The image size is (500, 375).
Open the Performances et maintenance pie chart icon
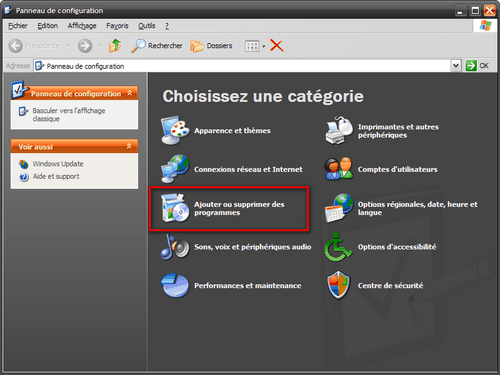(x=175, y=285)
